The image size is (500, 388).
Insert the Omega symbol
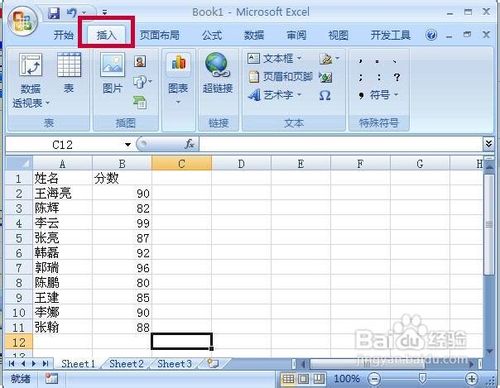(325, 96)
